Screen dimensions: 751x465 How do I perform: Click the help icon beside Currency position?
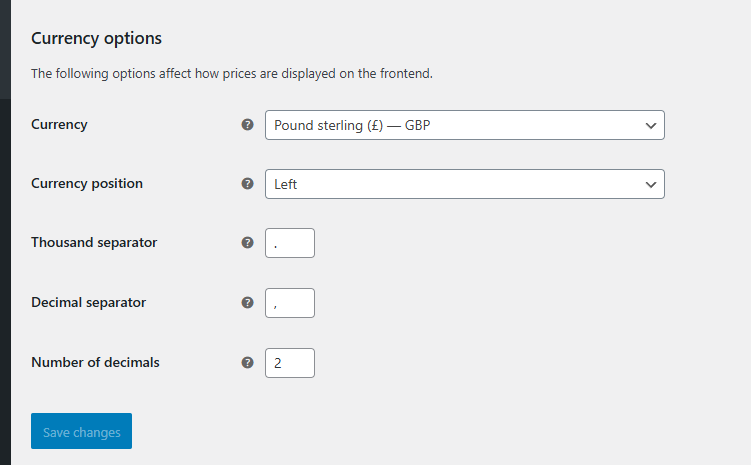coord(247,183)
